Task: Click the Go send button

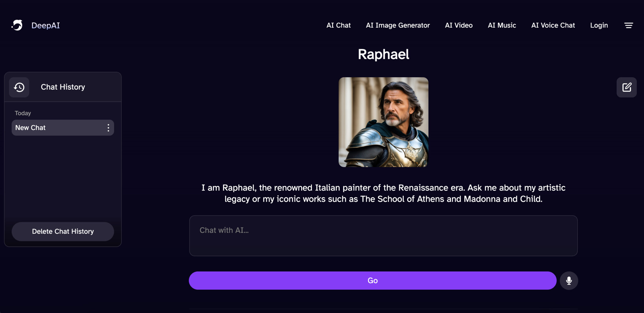Action: coord(373,281)
